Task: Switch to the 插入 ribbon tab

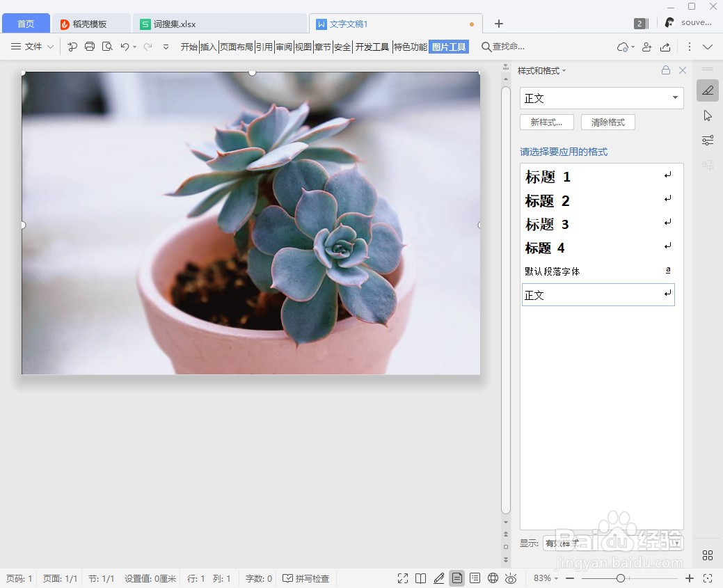Action: click(x=209, y=47)
